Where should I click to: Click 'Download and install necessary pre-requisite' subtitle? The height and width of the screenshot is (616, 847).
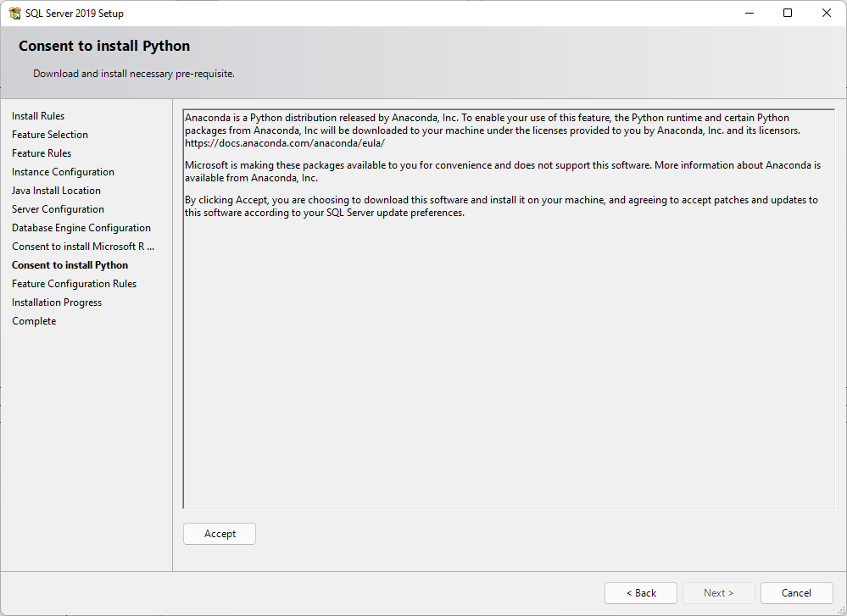pos(134,74)
